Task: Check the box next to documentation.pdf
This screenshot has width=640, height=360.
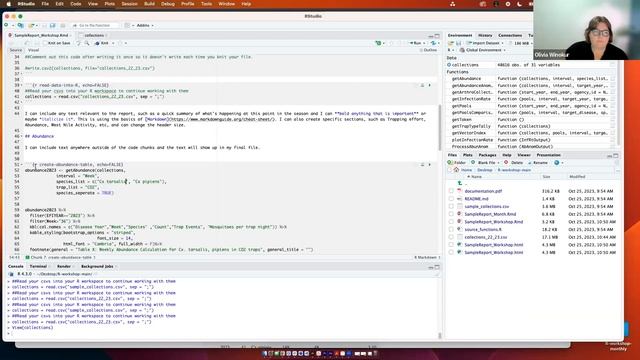Action: tap(451, 191)
